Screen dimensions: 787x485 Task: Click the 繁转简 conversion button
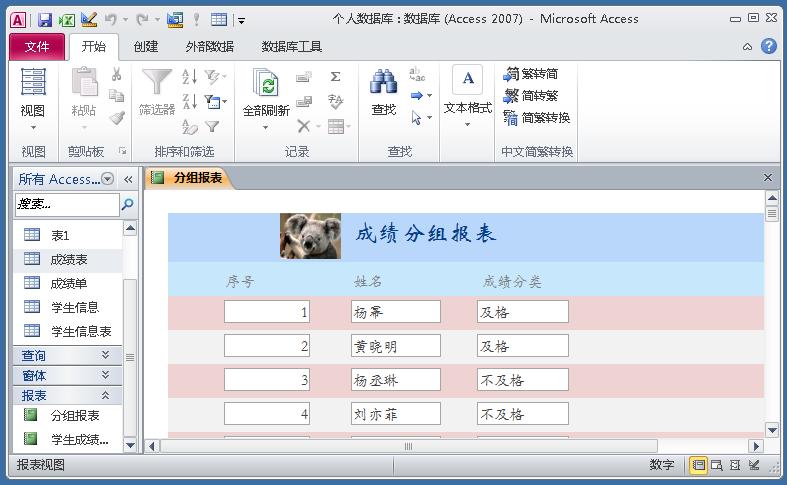tap(531, 74)
